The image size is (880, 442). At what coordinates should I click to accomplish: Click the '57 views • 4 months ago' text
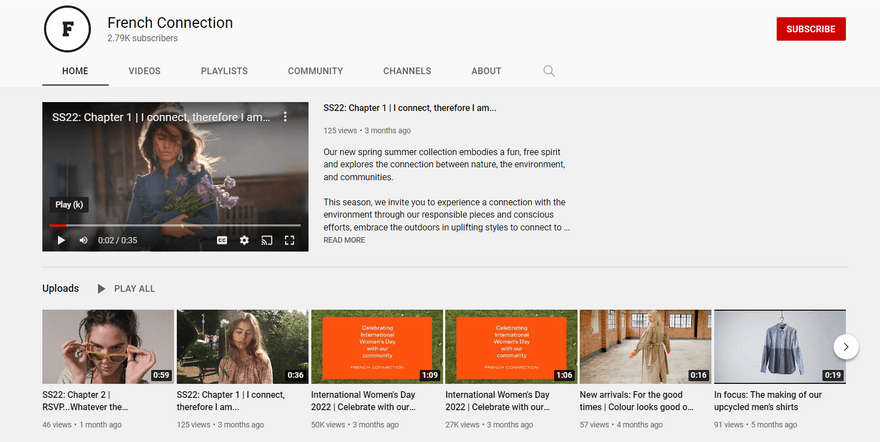pos(621,425)
